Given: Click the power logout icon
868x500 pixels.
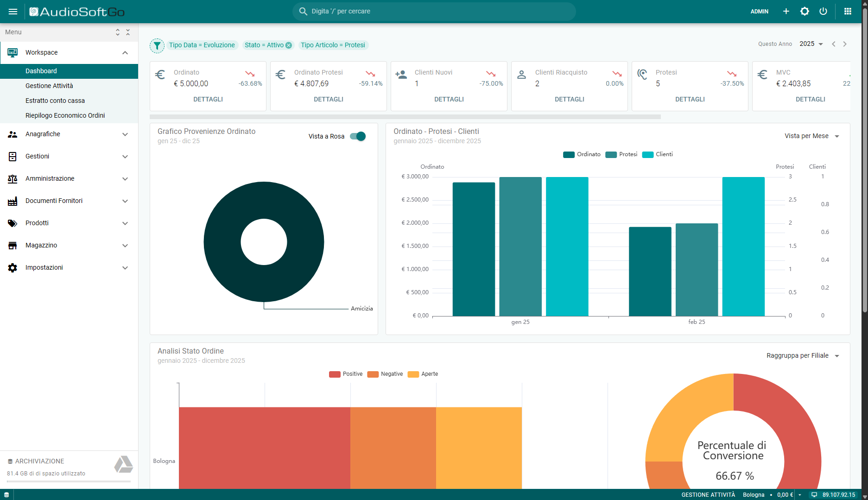Looking at the screenshot, I should (x=823, y=12).
